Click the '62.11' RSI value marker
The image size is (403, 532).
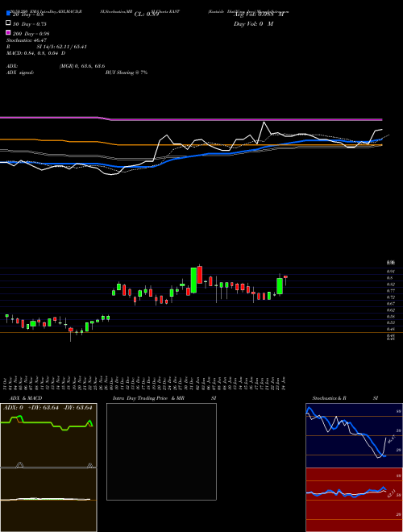(x=392, y=493)
